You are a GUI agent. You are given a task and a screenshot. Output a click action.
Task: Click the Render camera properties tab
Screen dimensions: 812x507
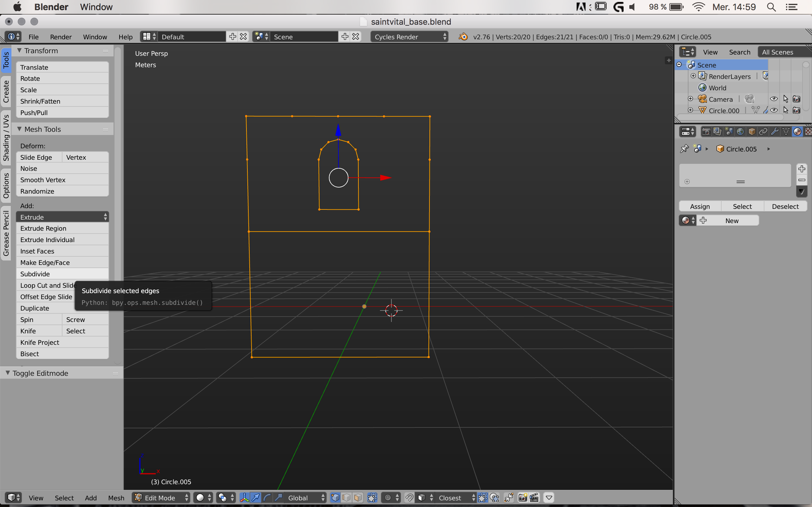706,132
